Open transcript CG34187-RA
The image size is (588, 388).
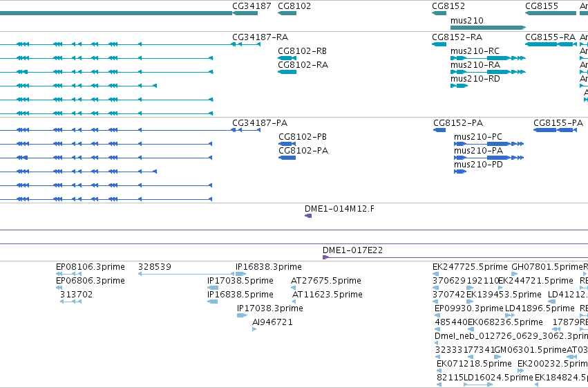(x=260, y=37)
